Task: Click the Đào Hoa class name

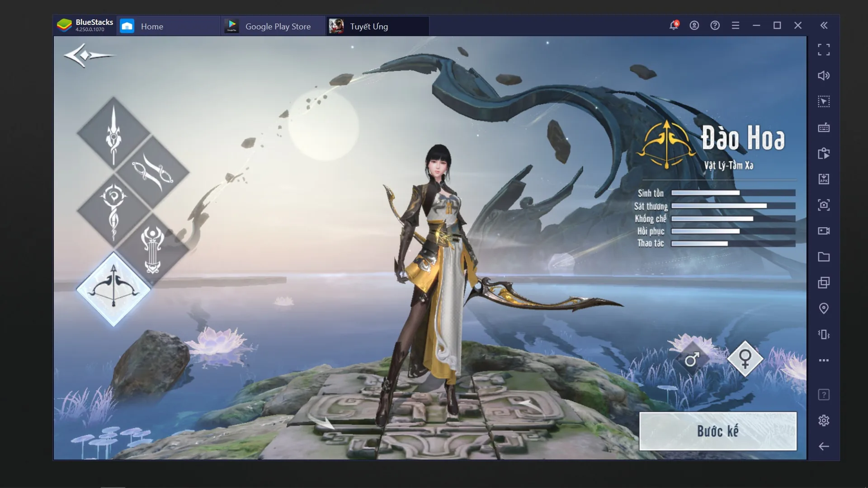Action: pos(743,138)
